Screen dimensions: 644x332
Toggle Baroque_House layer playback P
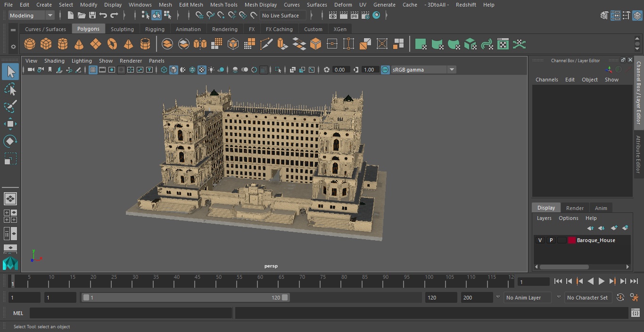coord(551,240)
